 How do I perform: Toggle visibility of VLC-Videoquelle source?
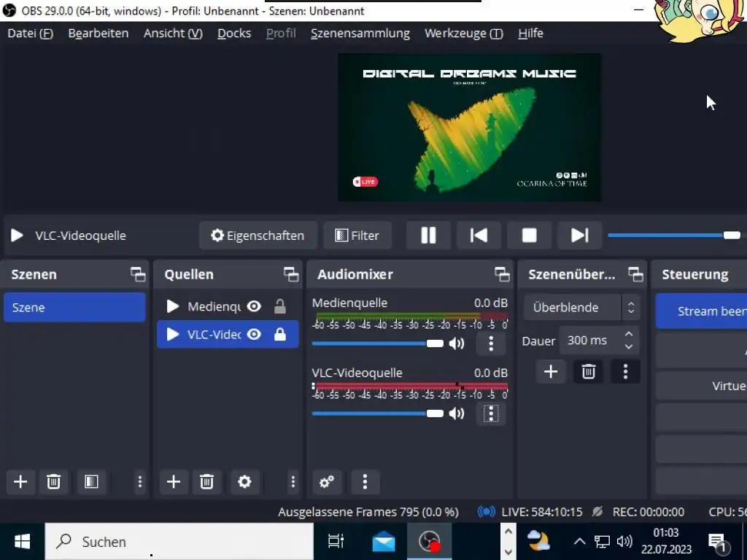[254, 334]
